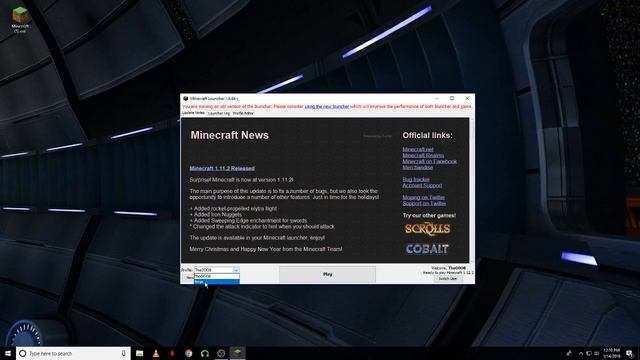This screenshot has width=640, height=360.
Task: Select the highlighted forge profile in dropdown list
Action: coord(217,282)
